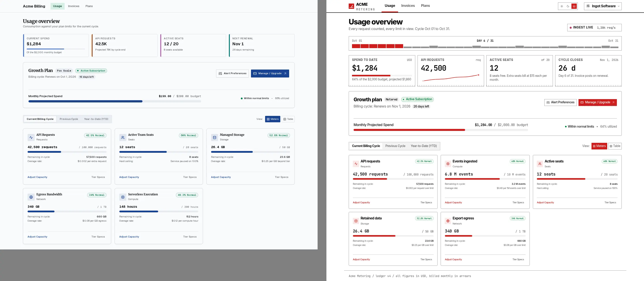Open the Ingot Software account dropdown
Viewport: 644px width, 281px height.
pyautogui.click(x=603, y=6)
